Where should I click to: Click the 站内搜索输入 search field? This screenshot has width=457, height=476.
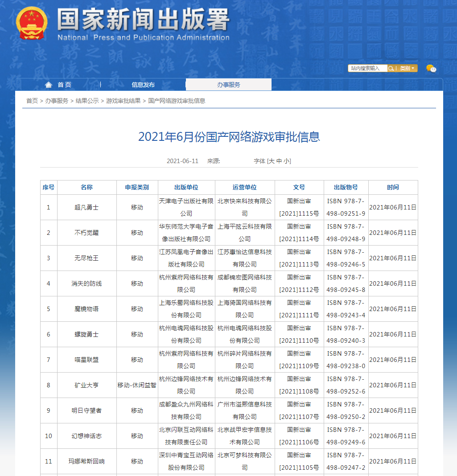(x=367, y=68)
